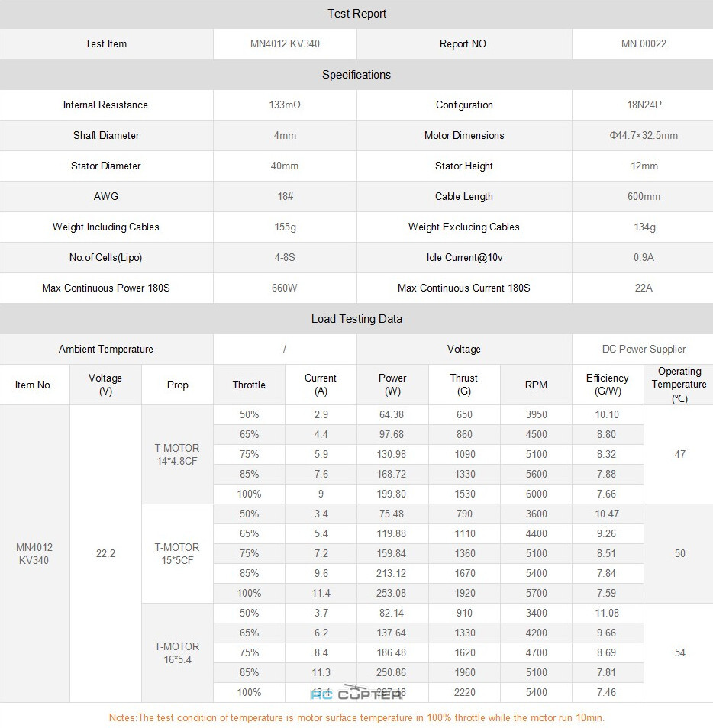This screenshot has width=713, height=728.
Task: Click power value '250.86'
Action: 391,673
